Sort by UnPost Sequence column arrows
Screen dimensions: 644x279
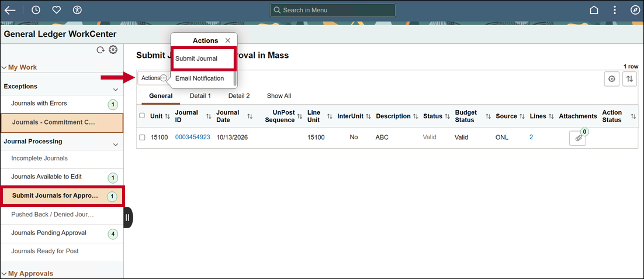coord(299,116)
